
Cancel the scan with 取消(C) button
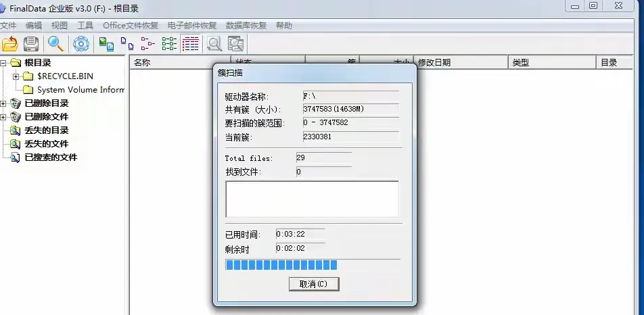pos(314,284)
